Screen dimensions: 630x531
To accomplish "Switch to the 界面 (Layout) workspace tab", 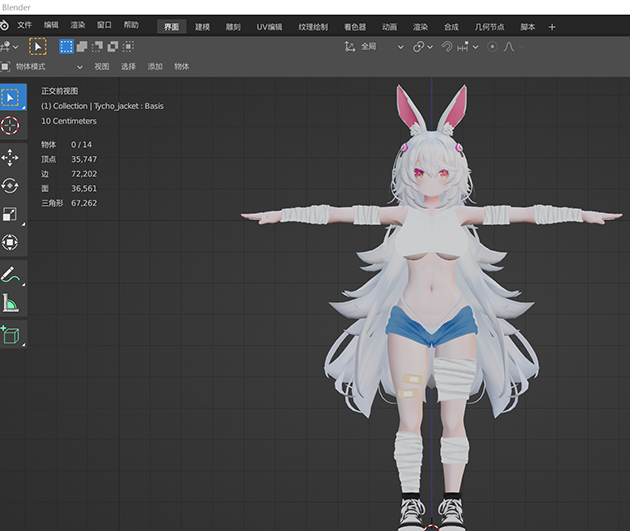I will (x=172, y=27).
